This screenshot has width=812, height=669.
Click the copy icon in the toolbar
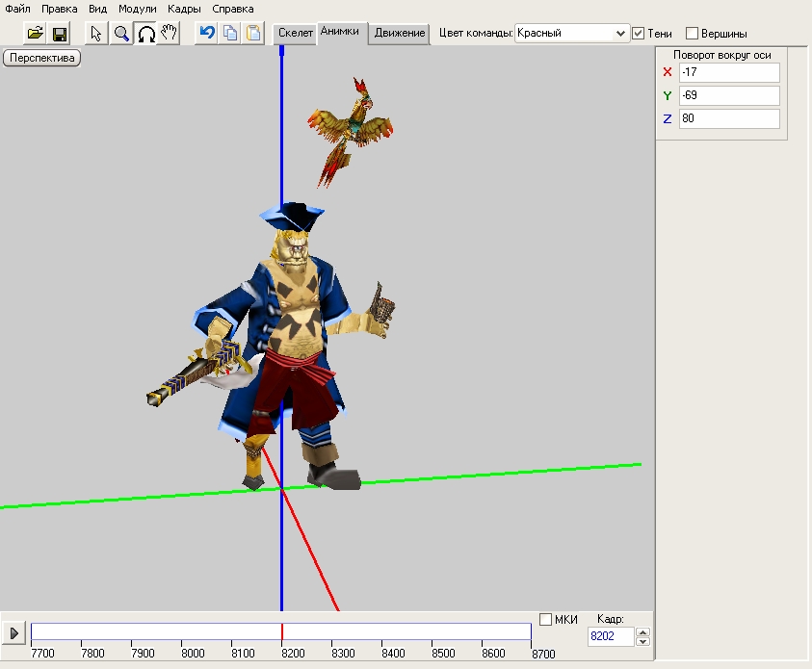230,34
